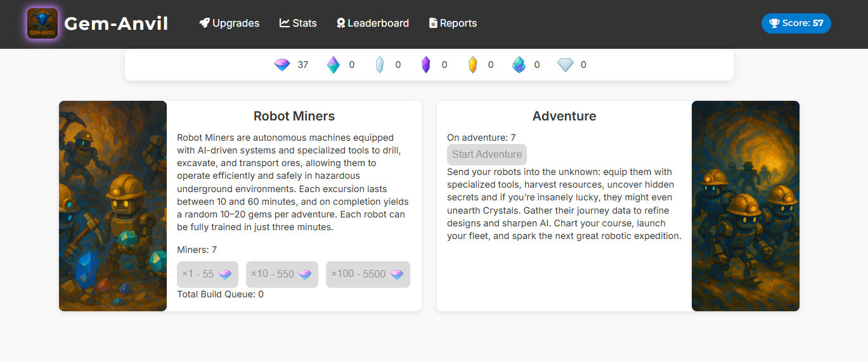
Task: Click the Robot Miners artwork thumbnail
Action: (113, 206)
